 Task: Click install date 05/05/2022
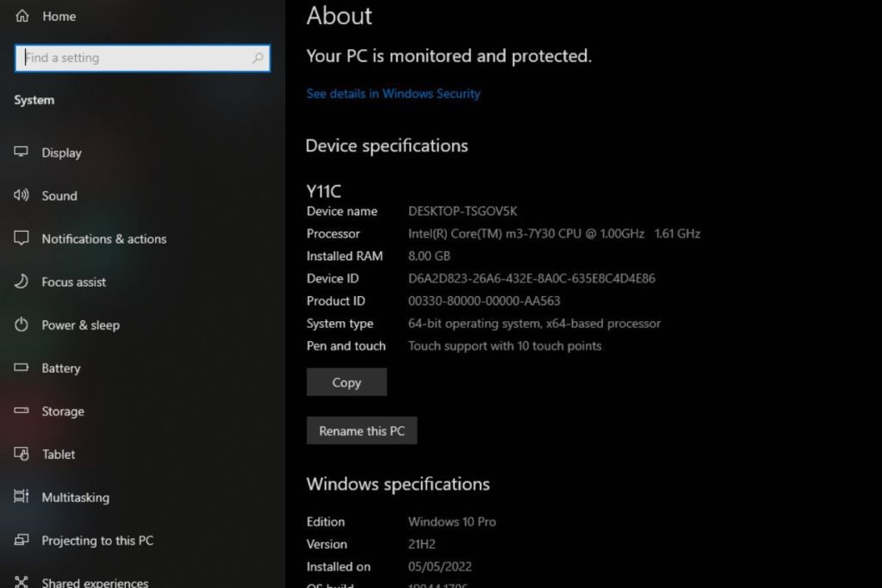tap(440, 566)
